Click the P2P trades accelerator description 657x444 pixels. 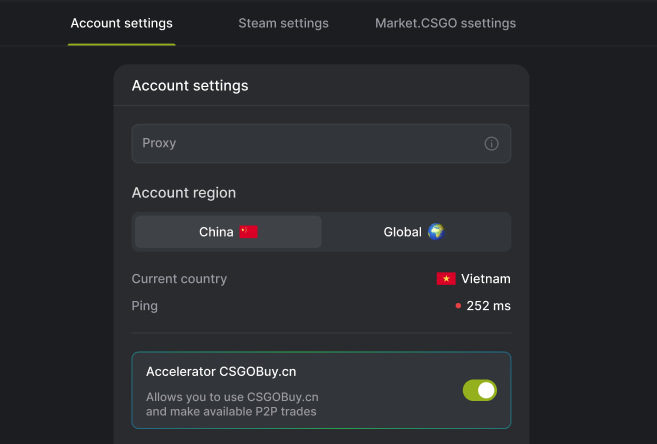232,404
